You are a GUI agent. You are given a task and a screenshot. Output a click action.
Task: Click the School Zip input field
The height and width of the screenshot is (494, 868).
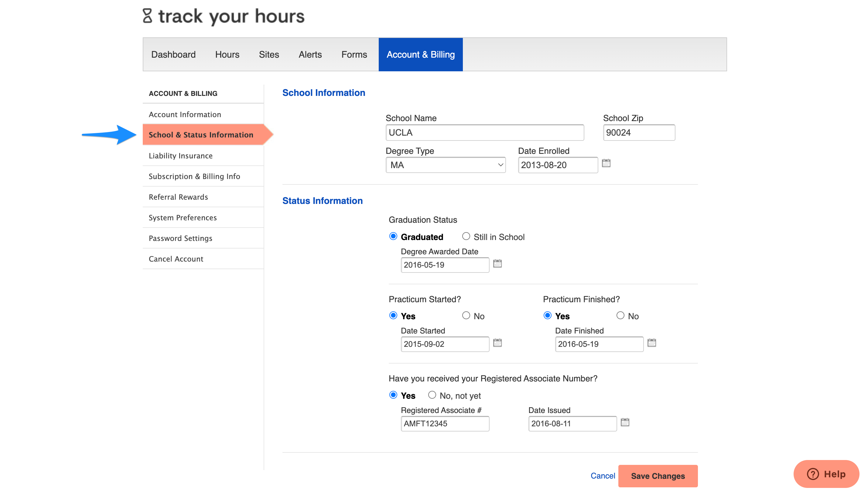(639, 132)
